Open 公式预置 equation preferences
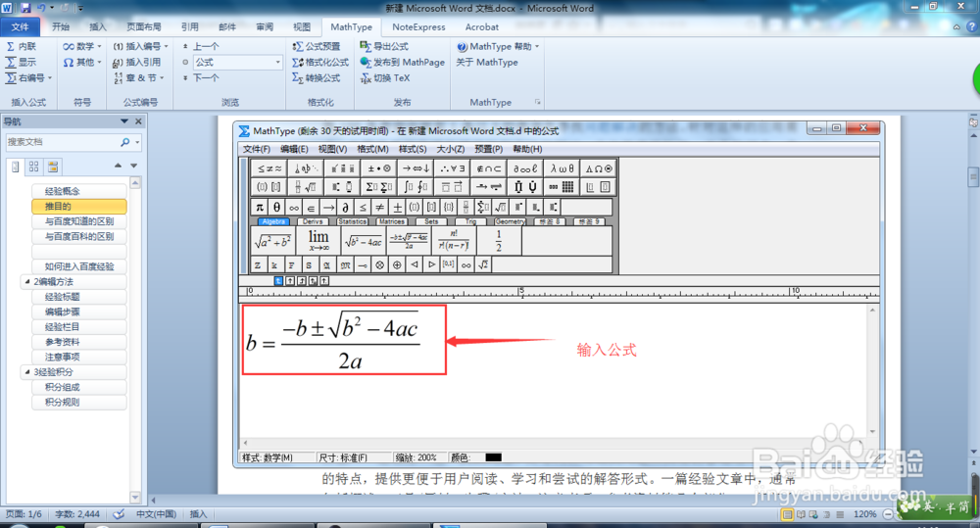The width and height of the screenshot is (980, 528). pos(317,46)
